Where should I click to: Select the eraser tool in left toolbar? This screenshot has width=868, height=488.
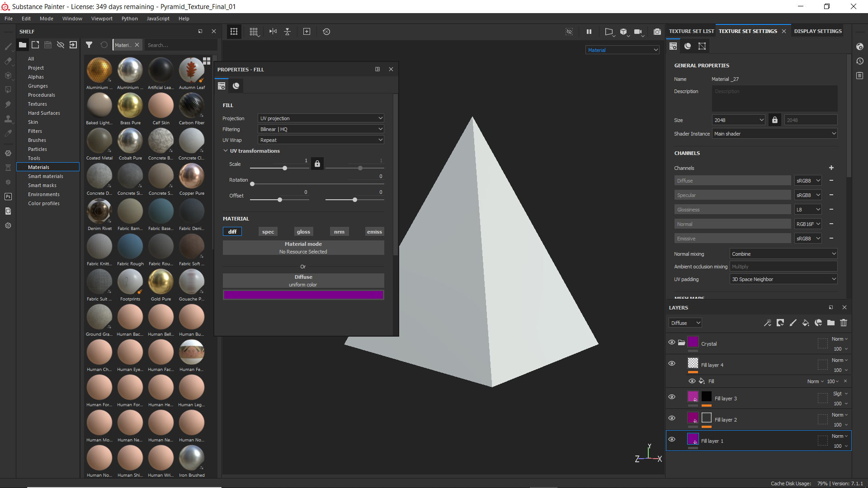8,61
